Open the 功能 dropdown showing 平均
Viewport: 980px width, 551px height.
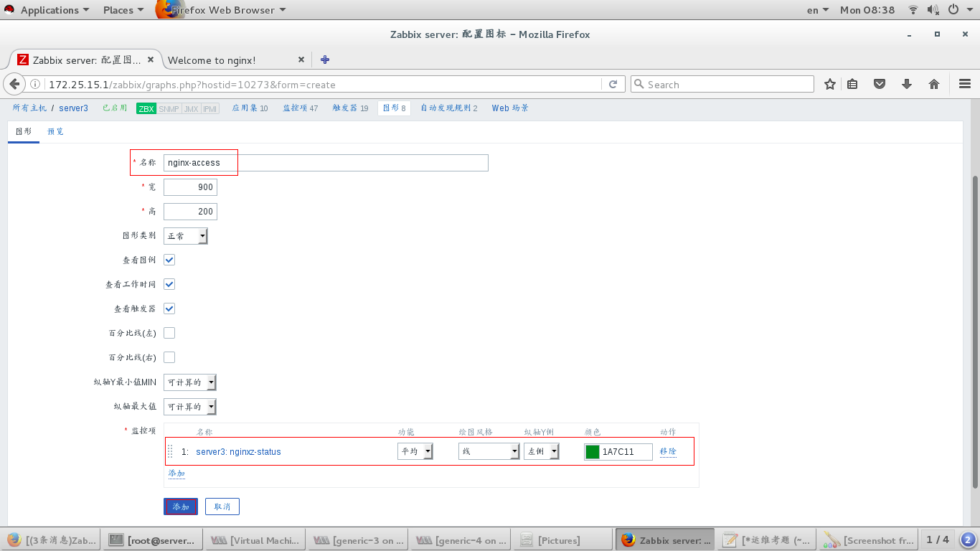pyautogui.click(x=415, y=451)
